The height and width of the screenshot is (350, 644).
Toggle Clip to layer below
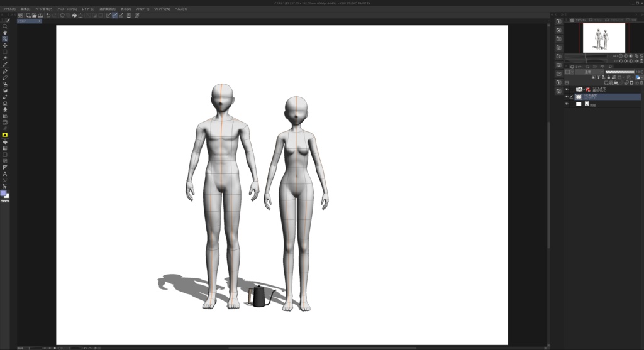tap(594, 77)
